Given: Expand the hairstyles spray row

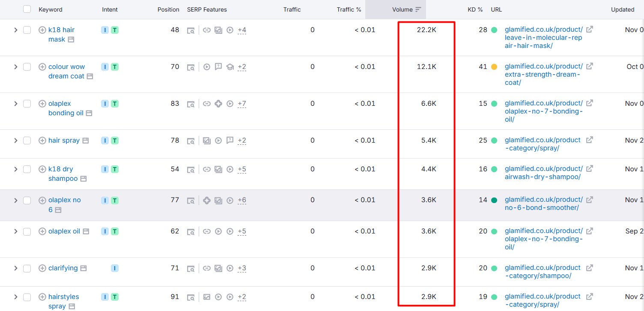Looking at the screenshot, I should 16,297.
